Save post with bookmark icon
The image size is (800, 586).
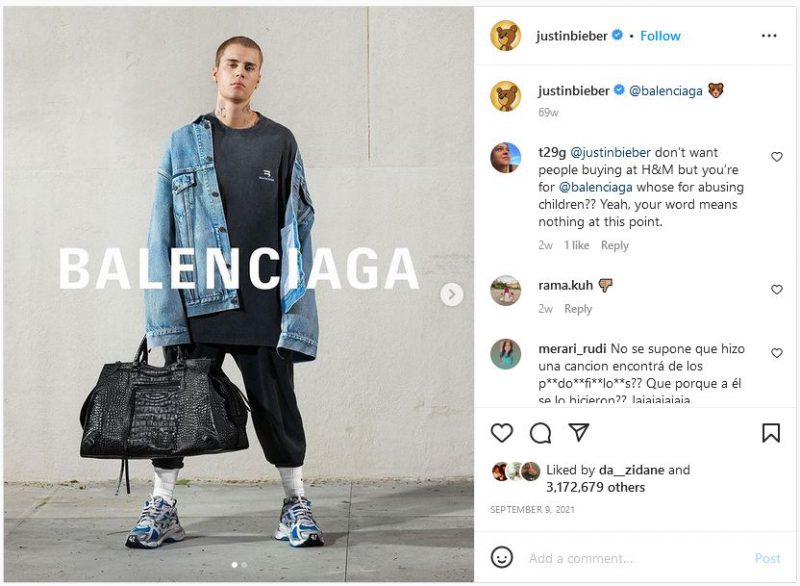[771, 432]
